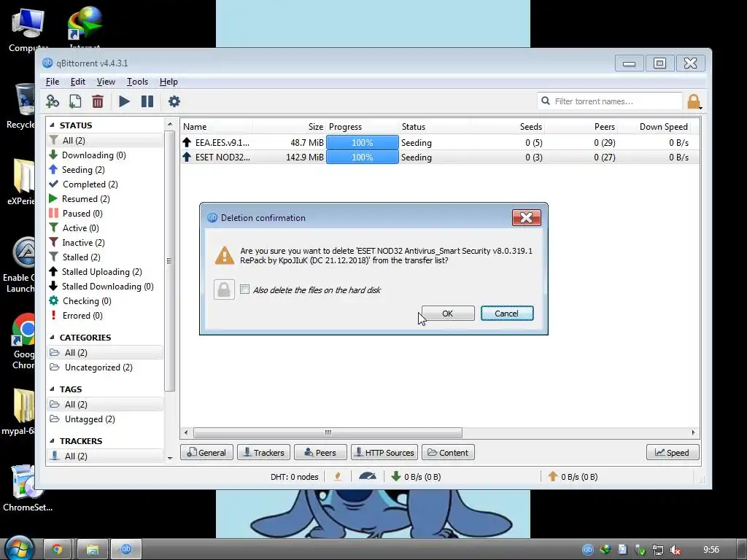The image size is (747, 560).
Task: Switch to the Content tab
Action: (x=449, y=452)
